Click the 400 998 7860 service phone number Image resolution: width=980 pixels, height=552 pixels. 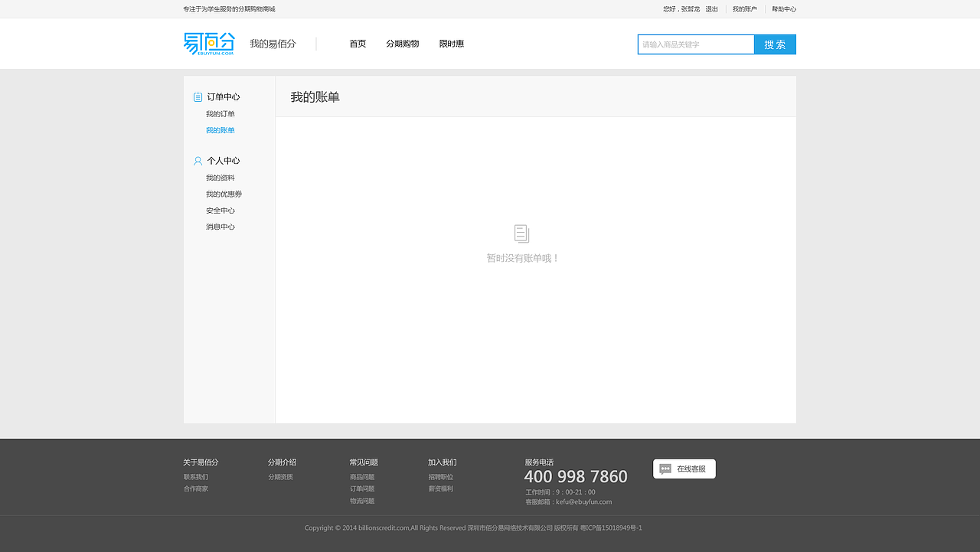click(x=575, y=475)
